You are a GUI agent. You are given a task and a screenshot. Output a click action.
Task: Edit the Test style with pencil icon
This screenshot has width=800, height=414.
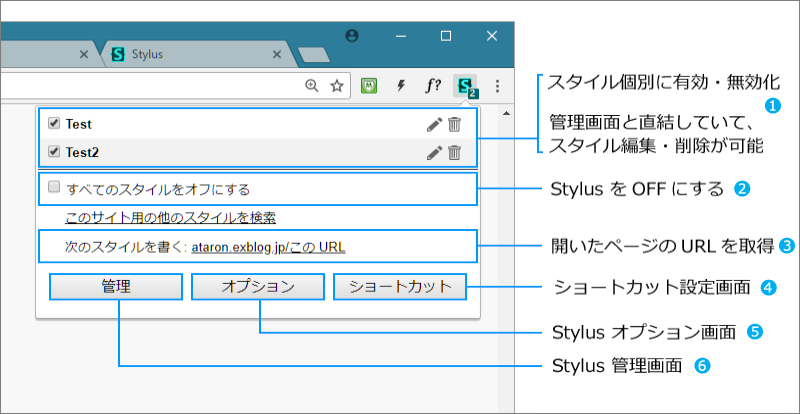(x=434, y=125)
